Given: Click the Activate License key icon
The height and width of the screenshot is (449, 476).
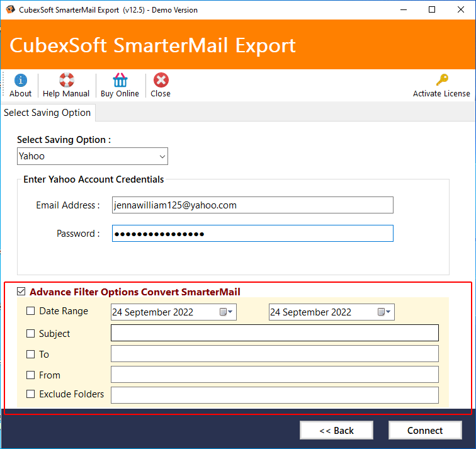Looking at the screenshot, I should [442, 80].
